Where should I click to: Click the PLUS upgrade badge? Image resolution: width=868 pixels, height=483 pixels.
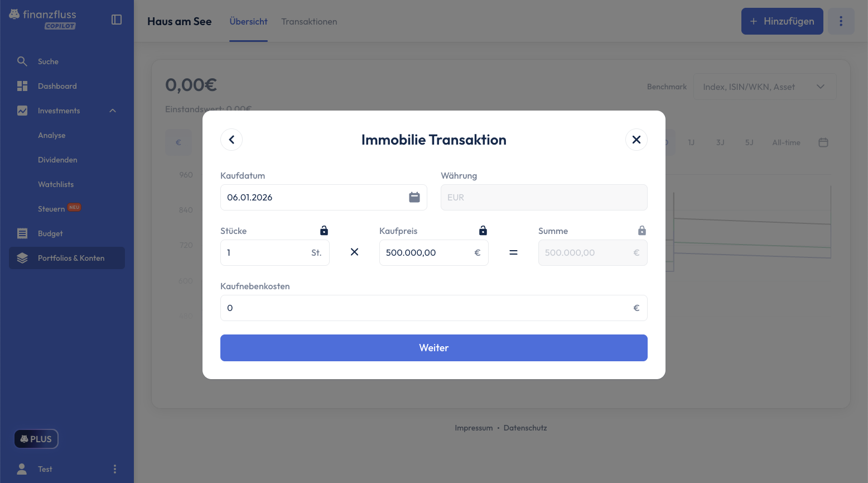(x=36, y=439)
